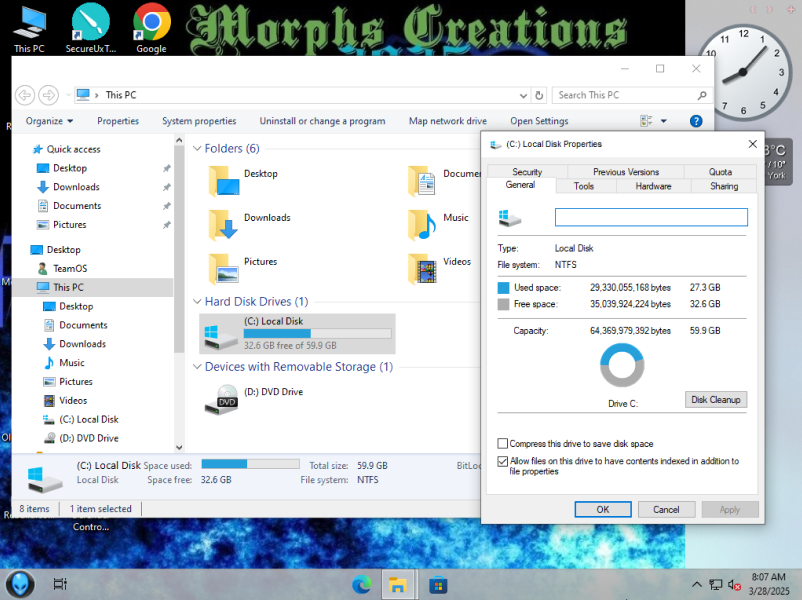Switch to the Sharing tab
The height and width of the screenshot is (600, 802).
point(724,186)
